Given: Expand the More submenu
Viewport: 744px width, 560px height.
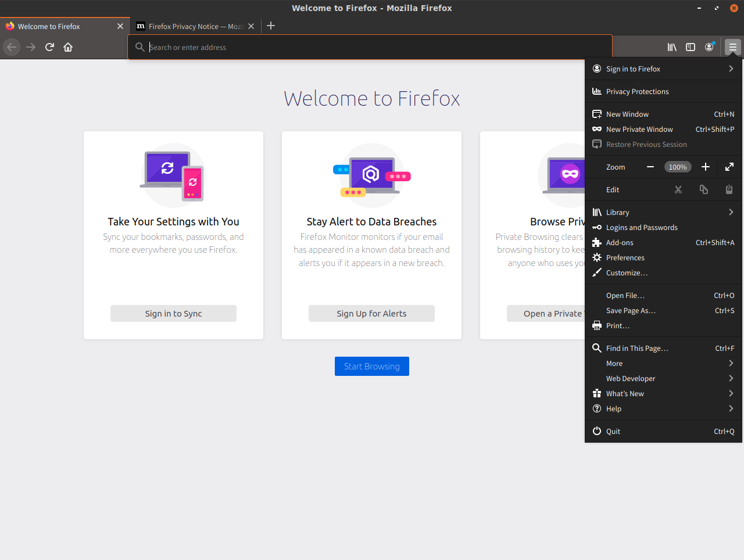Looking at the screenshot, I should (663, 363).
